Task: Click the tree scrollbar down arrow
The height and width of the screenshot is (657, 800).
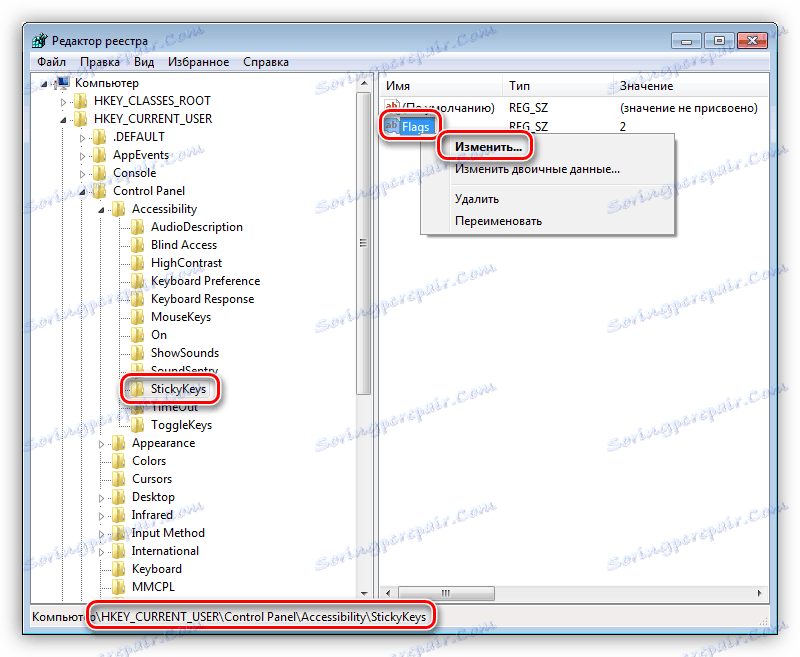Action: tap(364, 594)
